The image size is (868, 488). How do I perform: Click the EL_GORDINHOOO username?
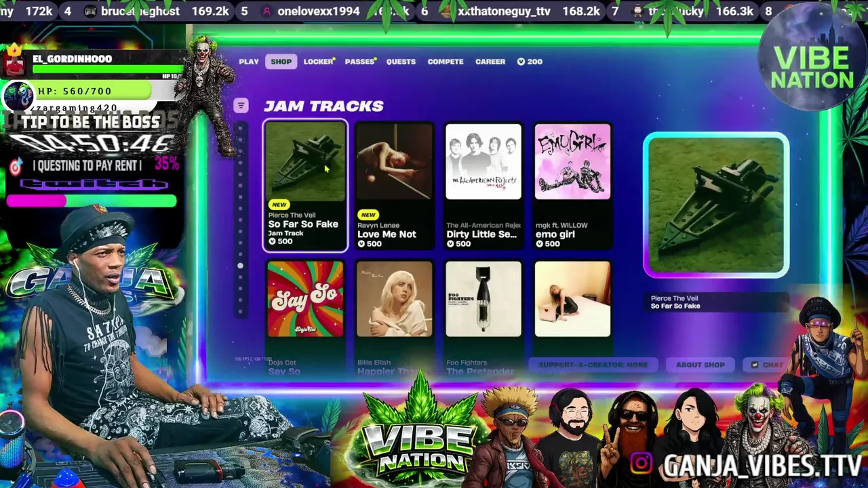[x=72, y=59]
